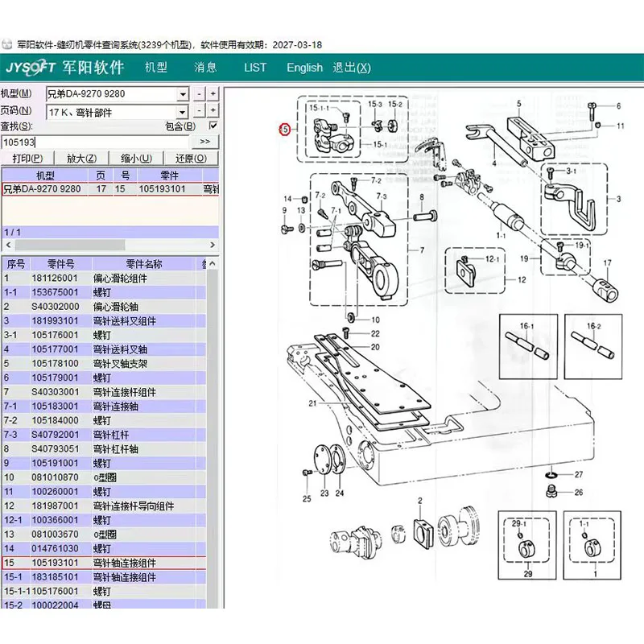
Task: Click callout 21 in the parts diagram
Action: coord(312,403)
